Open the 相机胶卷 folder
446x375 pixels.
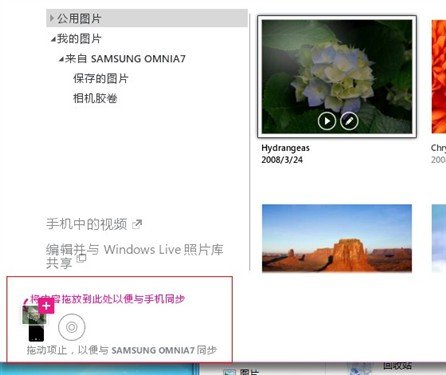click(x=95, y=98)
